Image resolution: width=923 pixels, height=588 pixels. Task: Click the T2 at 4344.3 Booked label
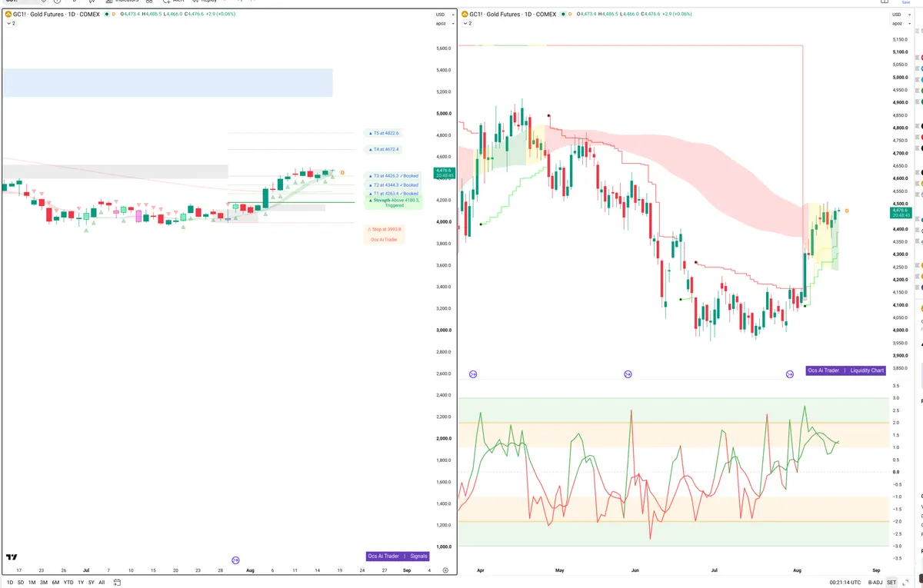393,185
